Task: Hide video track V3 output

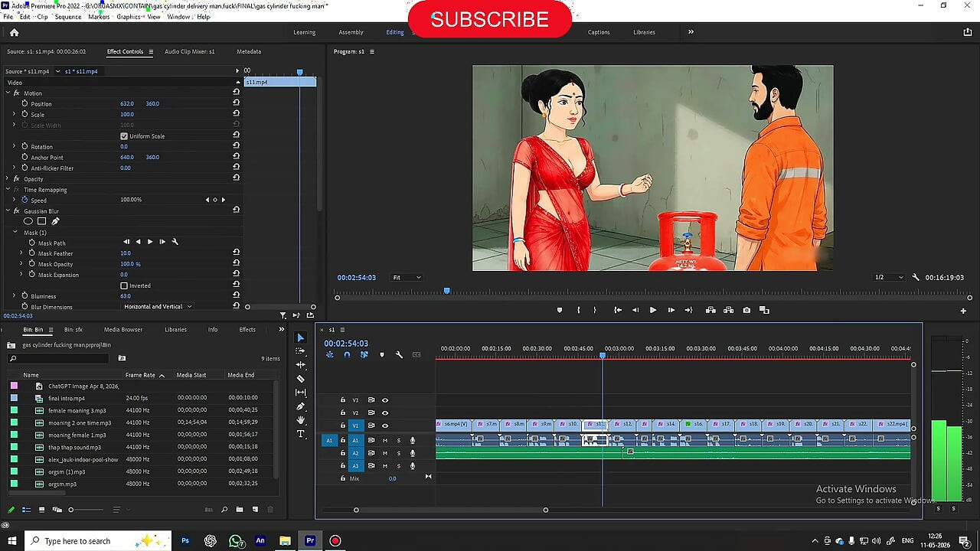Action: pos(385,400)
